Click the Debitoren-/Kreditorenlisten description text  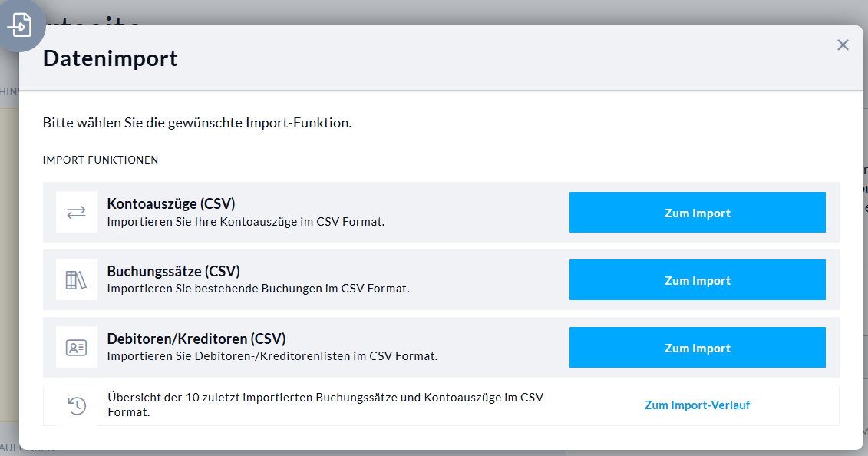pos(272,357)
